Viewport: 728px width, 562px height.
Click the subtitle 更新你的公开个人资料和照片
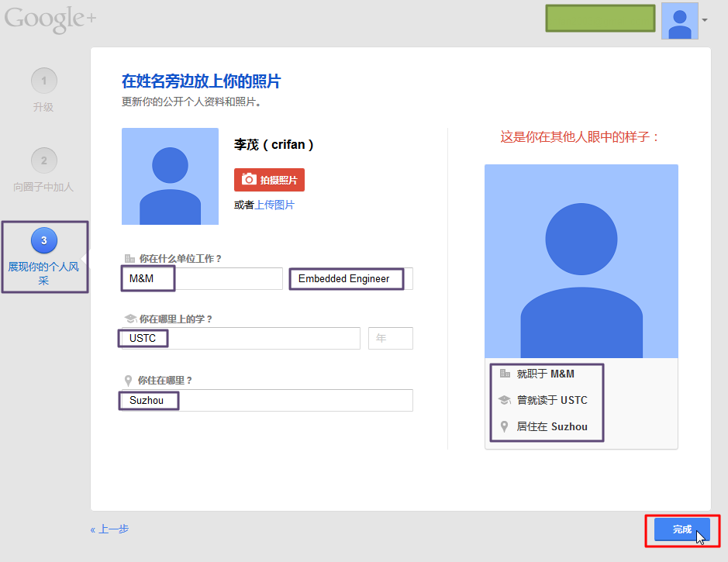click(191, 102)
